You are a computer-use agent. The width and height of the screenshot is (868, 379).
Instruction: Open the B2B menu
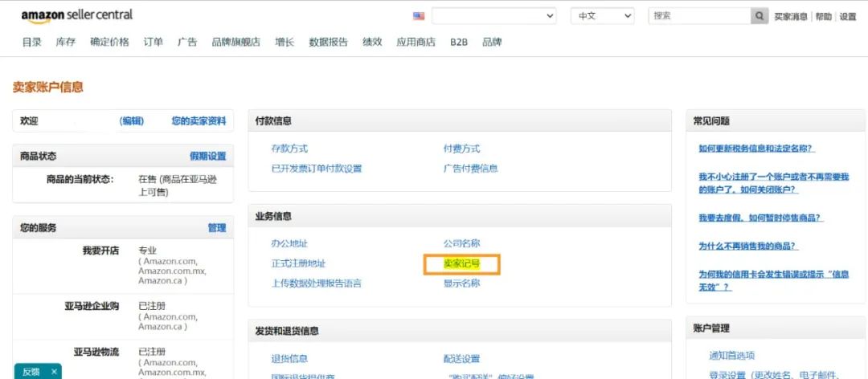(x=459, y=42)
